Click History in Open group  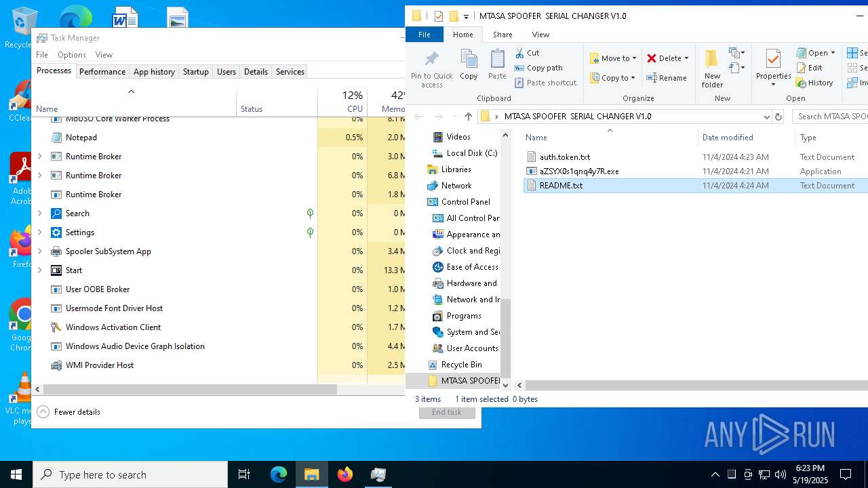pos(814,83)
